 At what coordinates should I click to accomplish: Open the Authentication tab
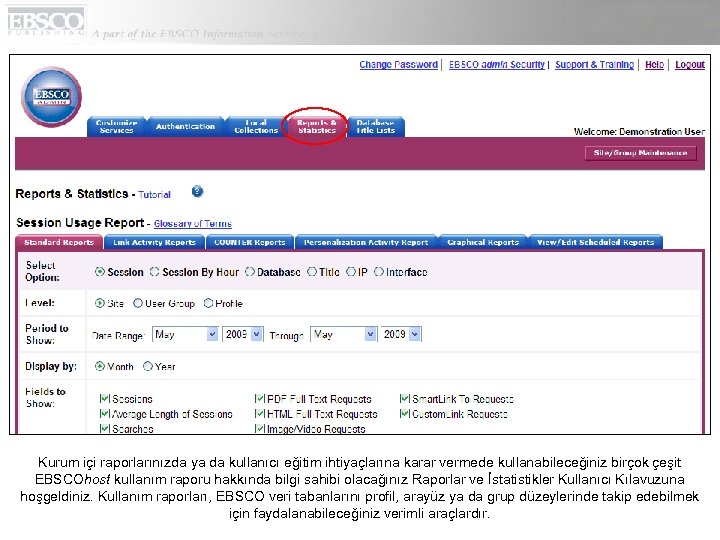tap(186, 126)
